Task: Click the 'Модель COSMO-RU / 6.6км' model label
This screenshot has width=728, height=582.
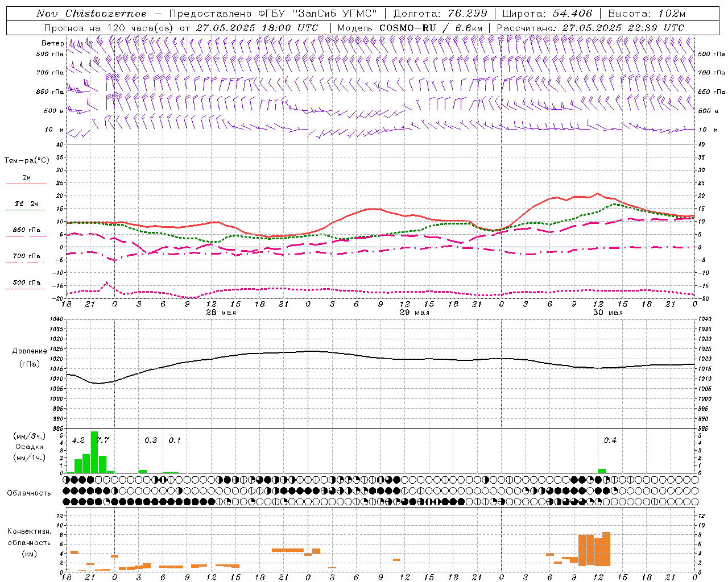Action: pos(410,28)
